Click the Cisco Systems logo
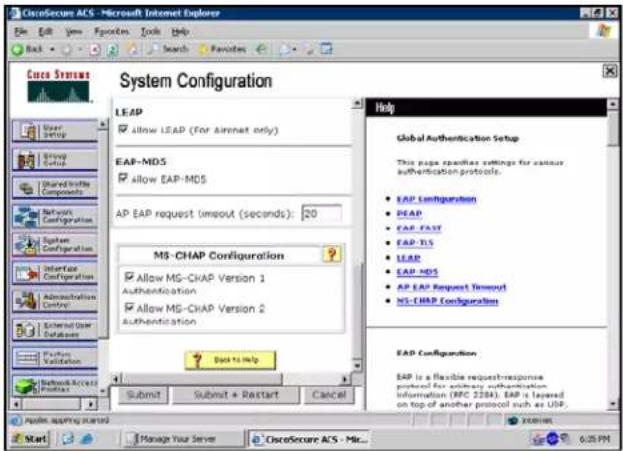Image resolution: width=623 pixels, height=451 pixels. 58,86
